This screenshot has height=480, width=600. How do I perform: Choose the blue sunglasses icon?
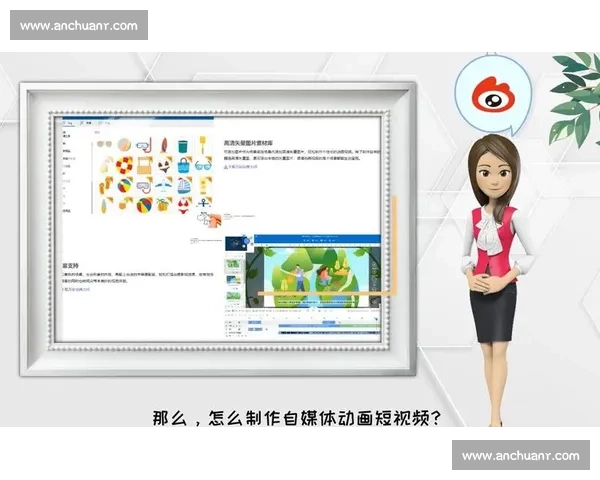[203, 165]
